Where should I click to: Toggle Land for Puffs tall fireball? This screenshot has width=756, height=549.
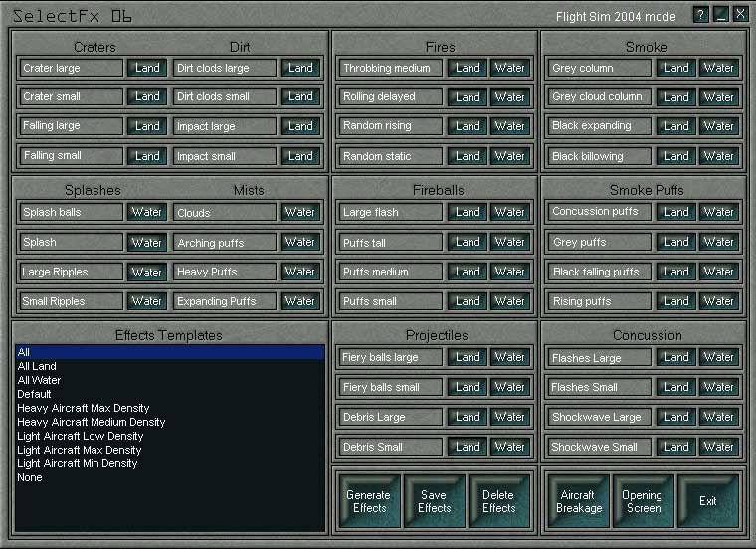pos(468,242)
